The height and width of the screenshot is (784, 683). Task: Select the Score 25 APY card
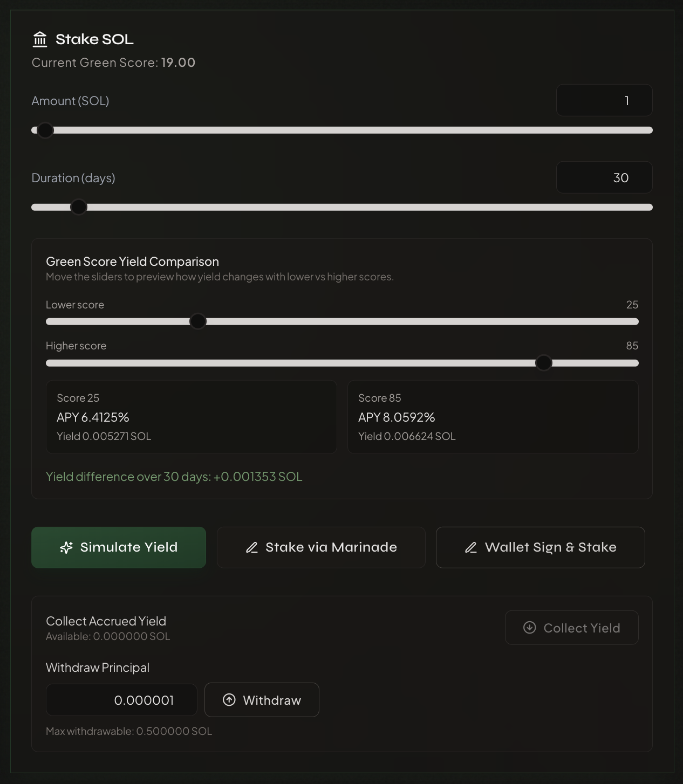tap(192, 417)
